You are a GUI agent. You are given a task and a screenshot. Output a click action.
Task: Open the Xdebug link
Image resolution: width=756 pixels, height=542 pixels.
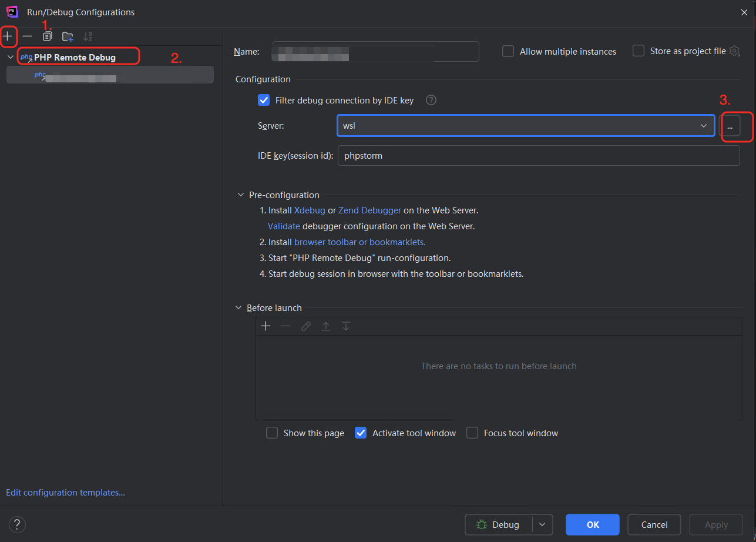[310, 210]
